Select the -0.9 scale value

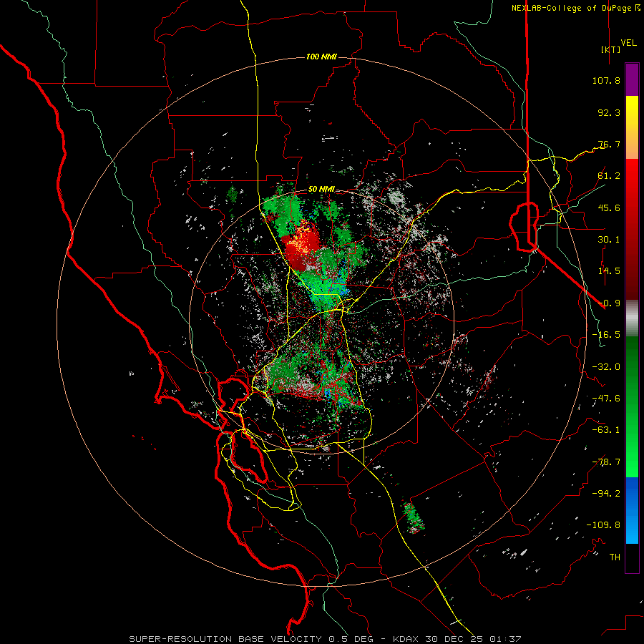609,303
